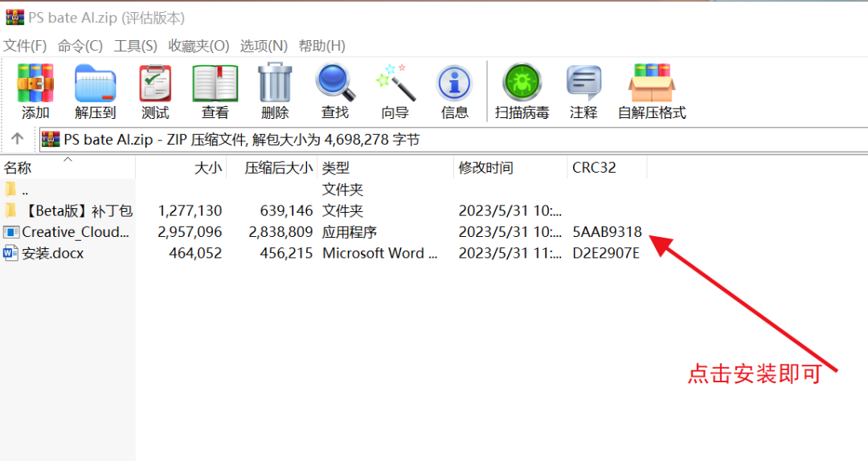Click the 应用程序 type cell
868x461 pixels.
click(350, 232)
